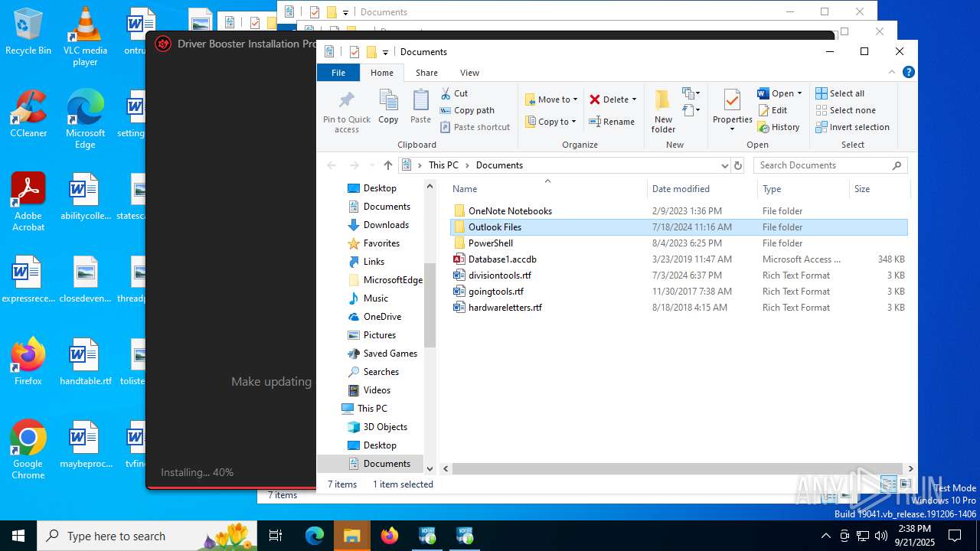Open address bar history dropdown
This screenshot has height=551, width=980.
pyautogui.click(x=724, y=165)
